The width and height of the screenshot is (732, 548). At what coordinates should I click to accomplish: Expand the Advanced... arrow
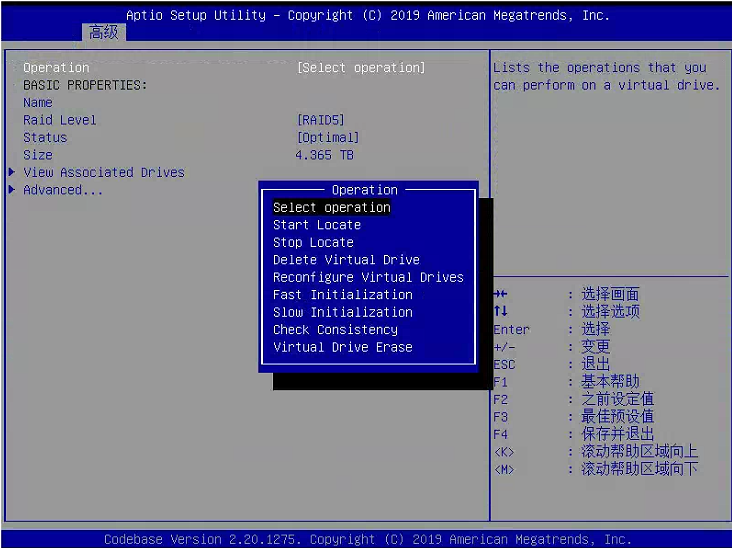point(12,190)
